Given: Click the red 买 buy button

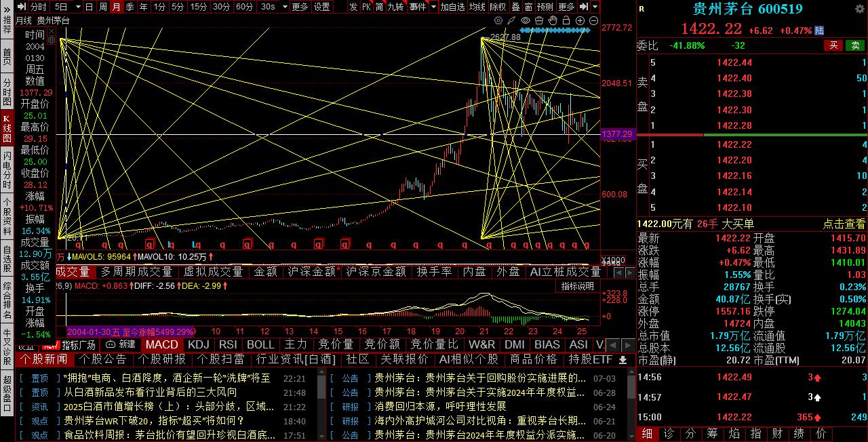Looking at the screenshot, I should tap(833, 45).
